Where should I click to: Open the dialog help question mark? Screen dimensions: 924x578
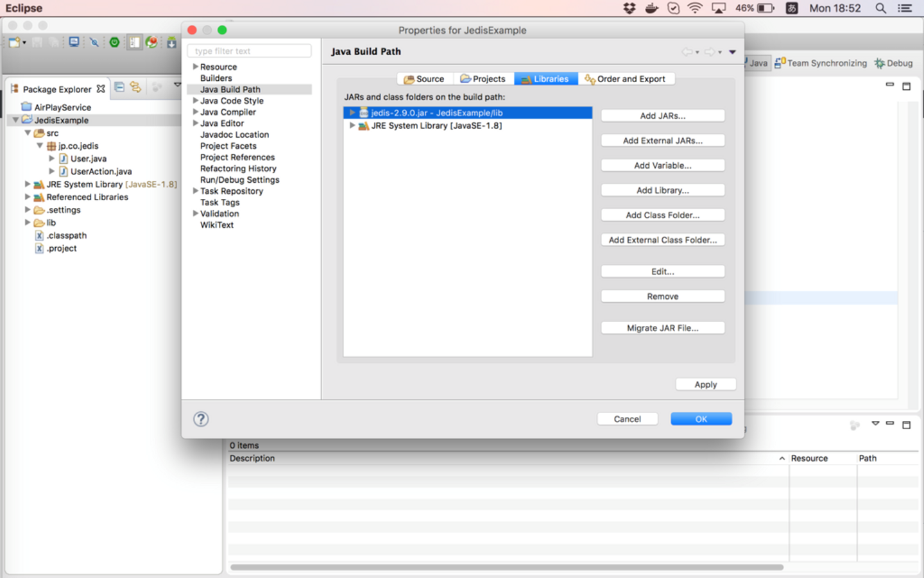[201, 419]
